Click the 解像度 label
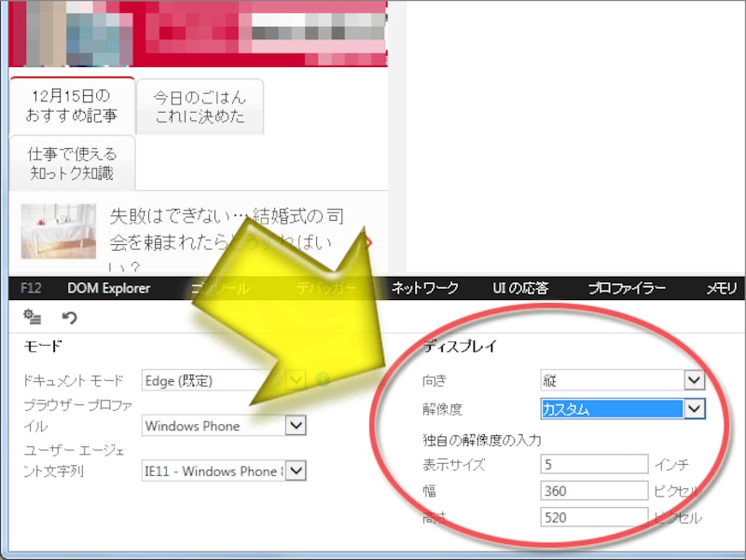The height and width of the screenshot is (560, 746). click(442, 409)
